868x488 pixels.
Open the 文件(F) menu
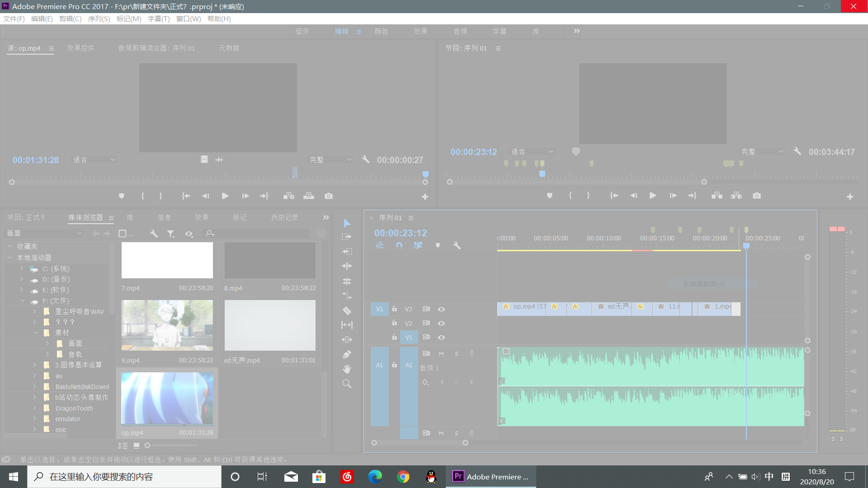pyautogui.click(x=14, y=19)
